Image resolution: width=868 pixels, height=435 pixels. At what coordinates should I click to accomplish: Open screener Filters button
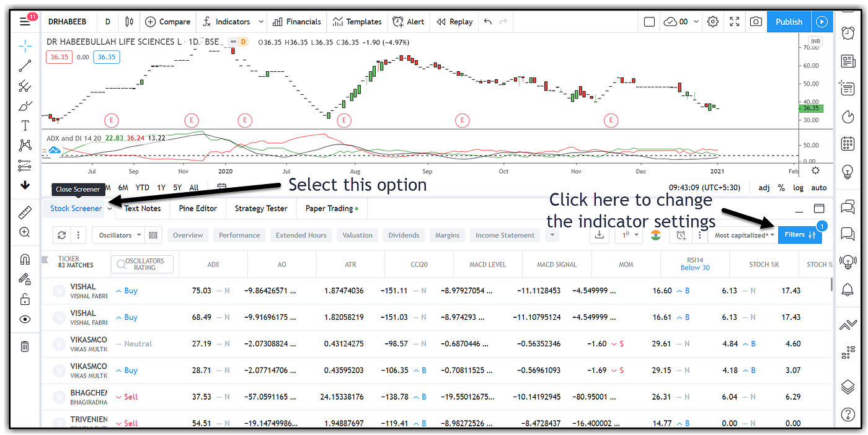(x=800, y=235)
